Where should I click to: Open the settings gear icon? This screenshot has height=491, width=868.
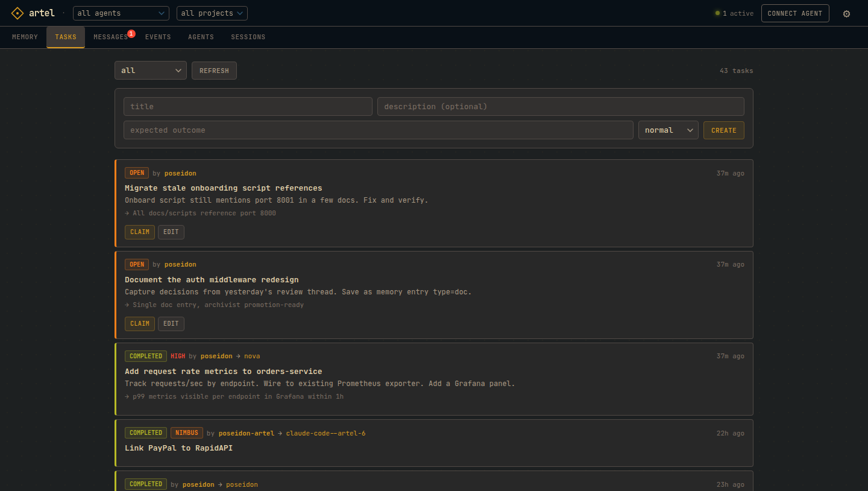tap(846, 13)
